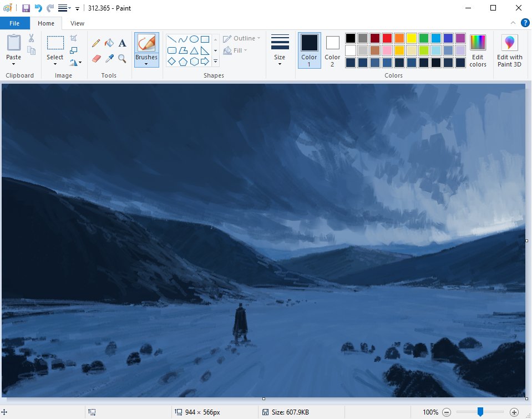Save the file with the floppy icon
The width and height of the screenshot is (532, 419).
point(26,8)
